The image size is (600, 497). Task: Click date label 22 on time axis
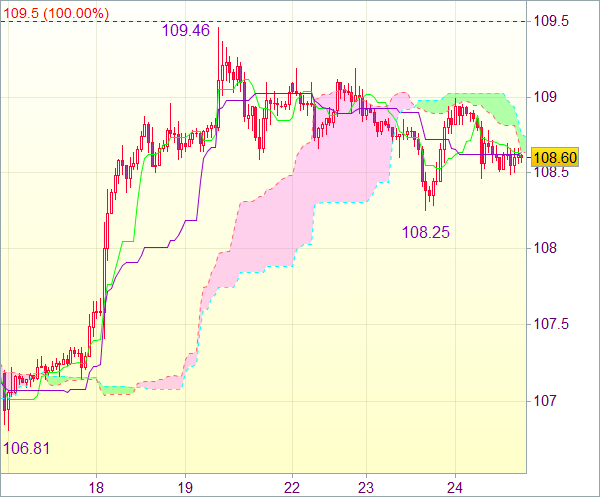292,488
